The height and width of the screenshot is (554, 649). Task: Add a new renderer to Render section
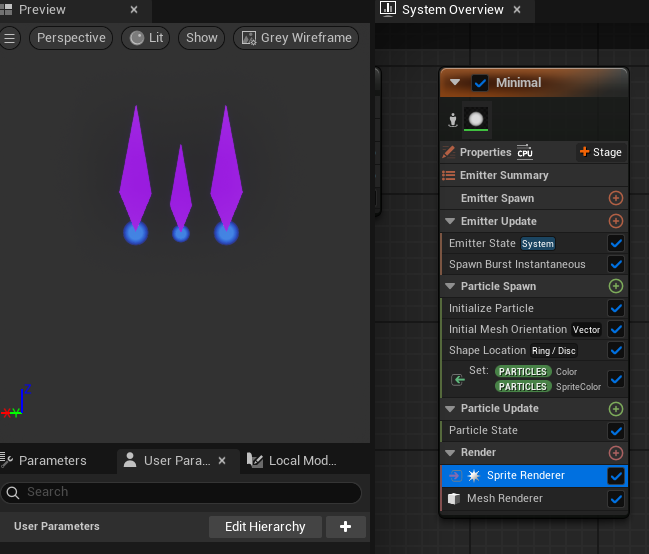pyautogui.click(x=616, y=453)
